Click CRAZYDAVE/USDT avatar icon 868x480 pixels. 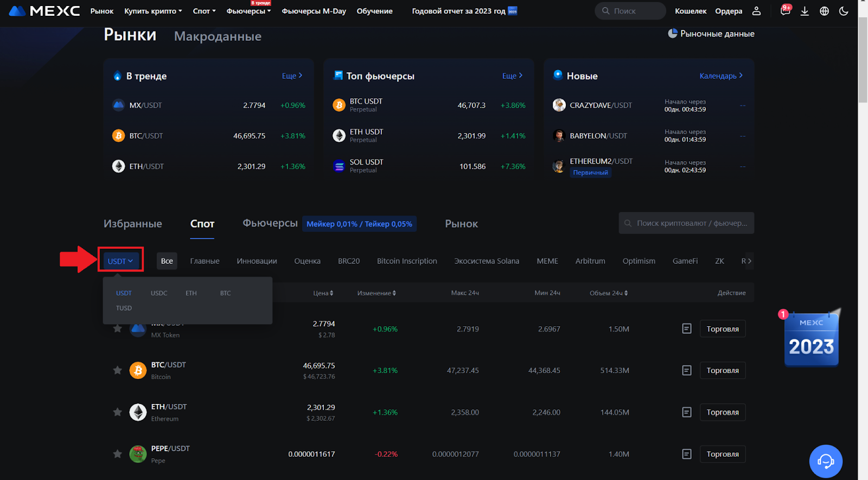559,105
